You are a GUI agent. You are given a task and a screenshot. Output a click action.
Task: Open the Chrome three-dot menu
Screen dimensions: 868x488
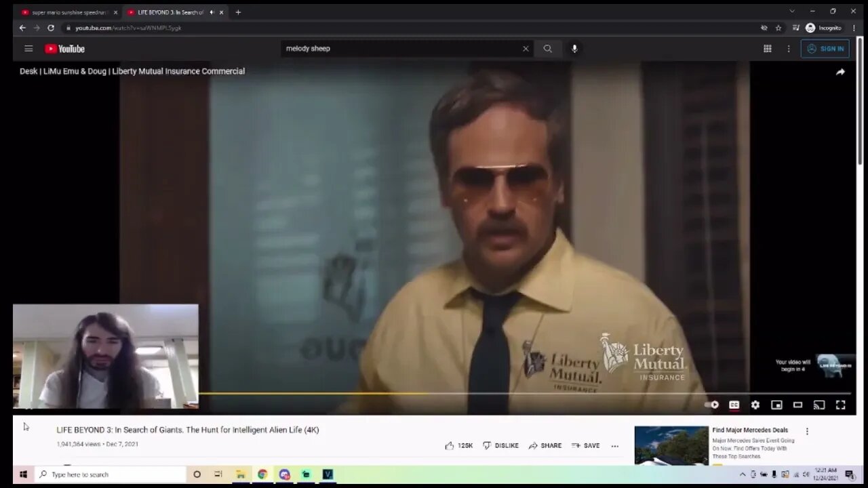click(854, 28)
